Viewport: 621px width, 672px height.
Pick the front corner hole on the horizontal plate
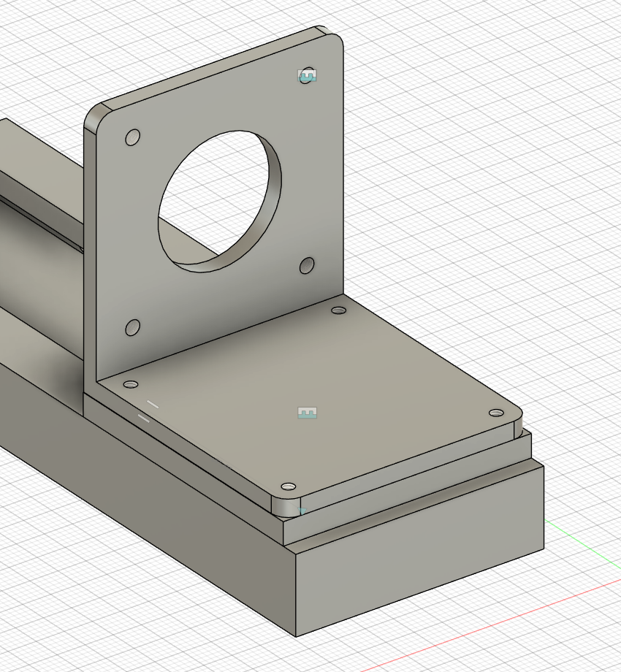point(289,486)
